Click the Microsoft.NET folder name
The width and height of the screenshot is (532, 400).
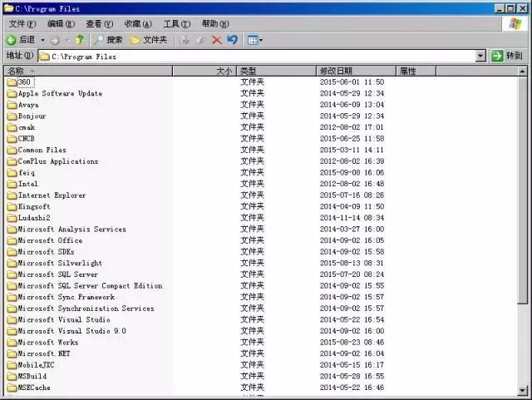coord(44,353)
